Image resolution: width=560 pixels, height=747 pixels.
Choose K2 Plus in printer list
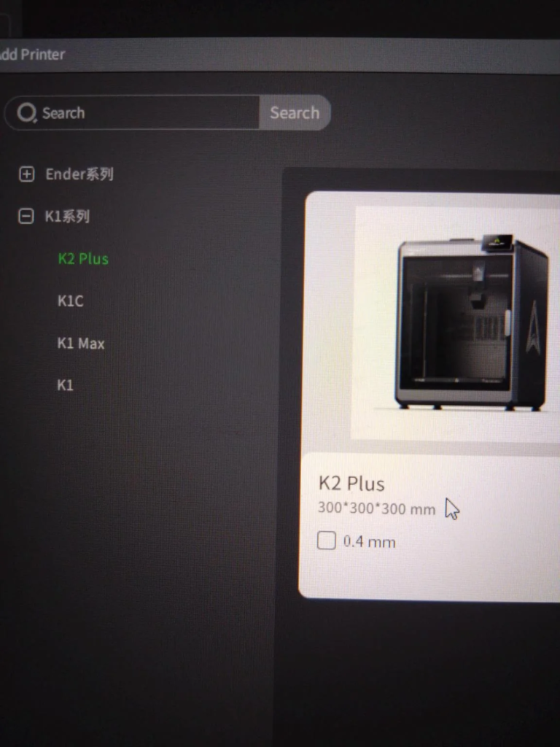(83, 259)
